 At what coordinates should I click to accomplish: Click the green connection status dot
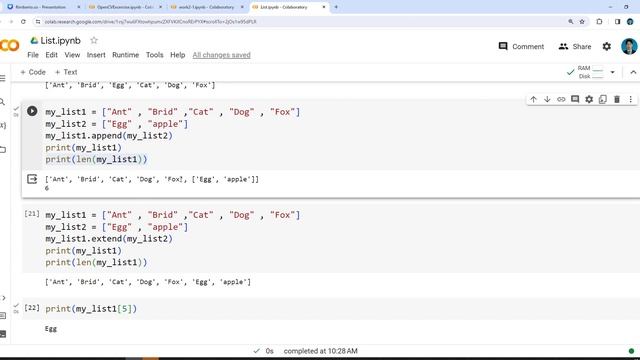(x=631, y=351)
